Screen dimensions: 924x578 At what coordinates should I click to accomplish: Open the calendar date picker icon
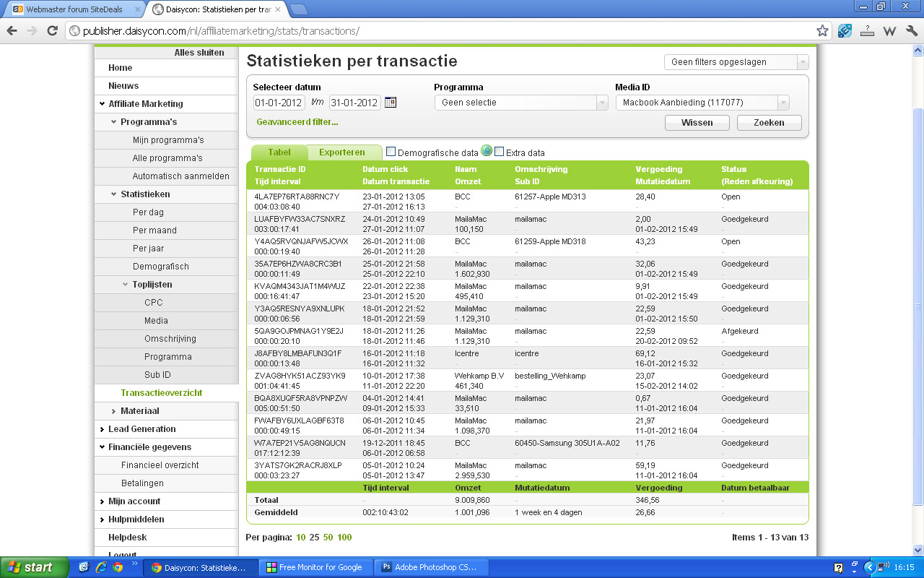pos(391,103)
